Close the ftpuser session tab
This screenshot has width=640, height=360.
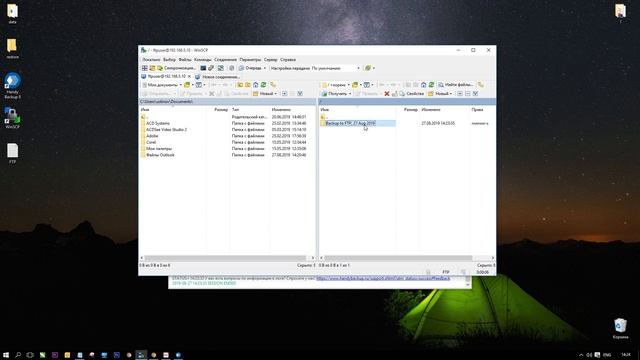click(x=189, y=76)
